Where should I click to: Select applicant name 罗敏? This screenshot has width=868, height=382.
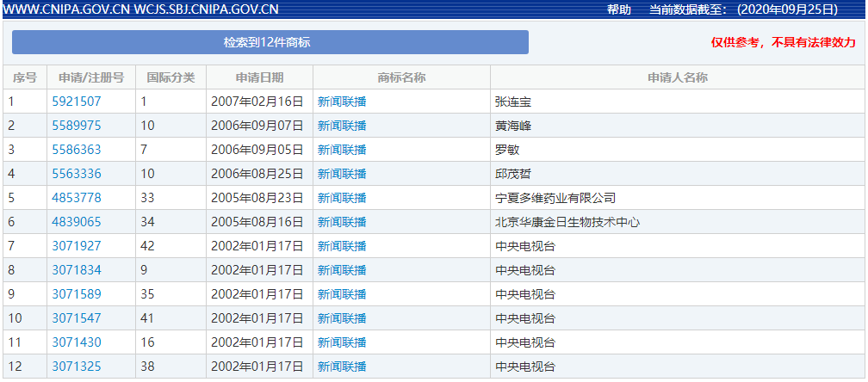(x=507, y=149)
